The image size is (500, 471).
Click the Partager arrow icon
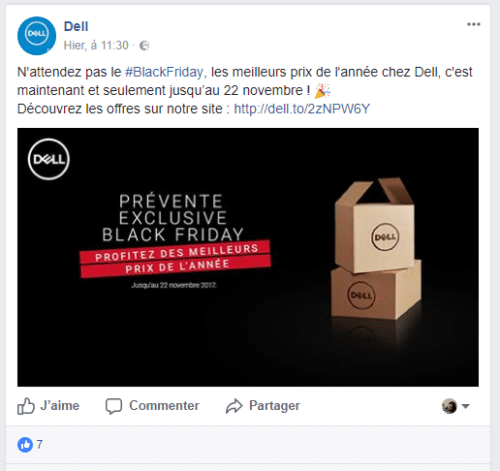[234, 406]
